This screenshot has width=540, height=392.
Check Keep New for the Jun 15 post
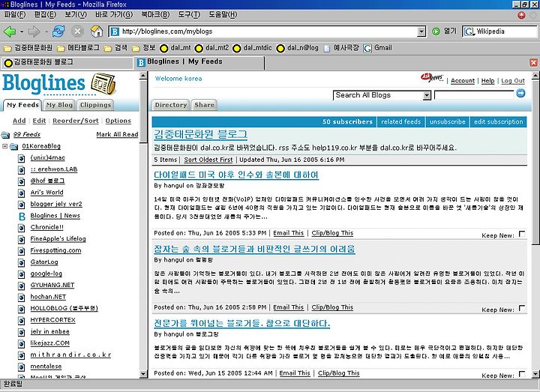pyautogui.click(x=522, y=374)
